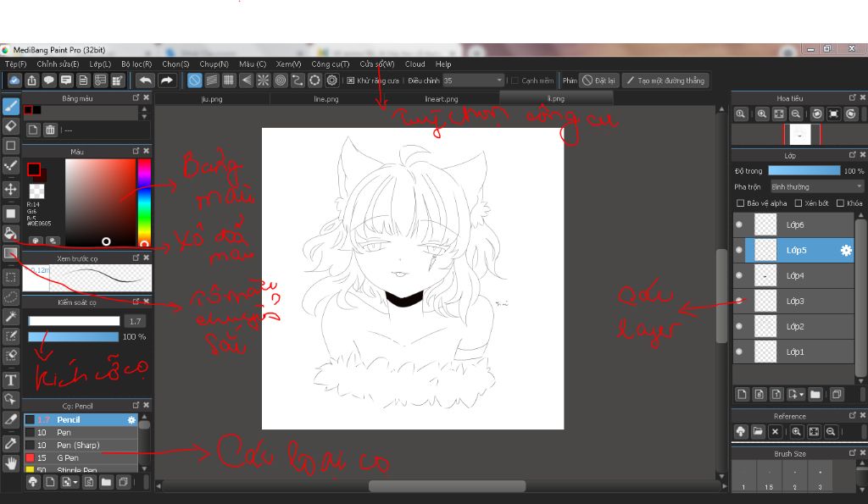The width and height of the screenshot is (868, 504).
Task: Select the Lasso selection tool
Action: (x=10, y=297)
